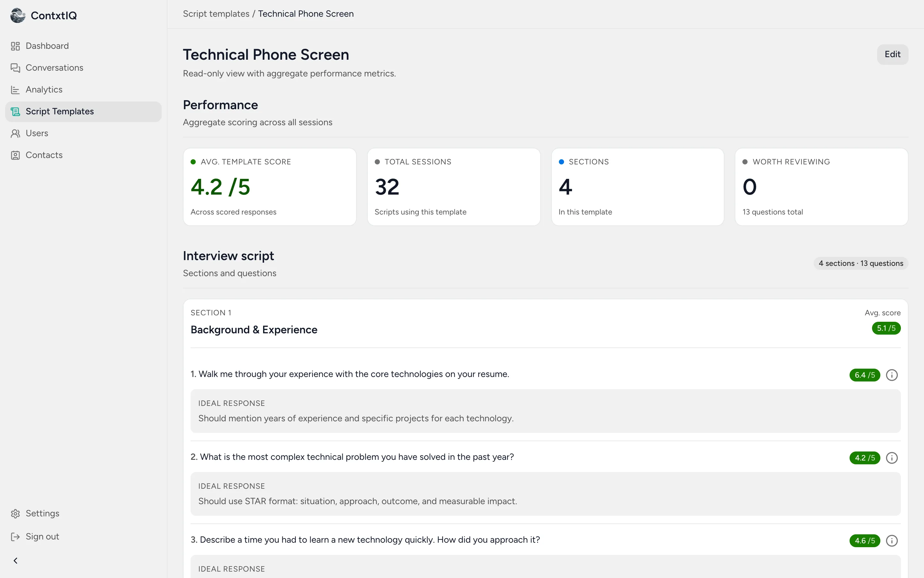Select Script Templates in the sidebar
The width and height of the screenshot is (924, 578).
coord(83,112)
